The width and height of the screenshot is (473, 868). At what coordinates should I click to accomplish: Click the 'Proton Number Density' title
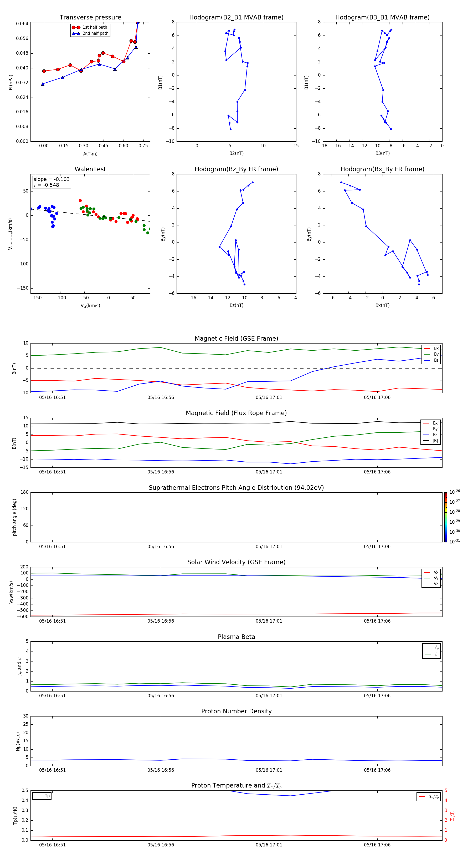pos(236,712)
